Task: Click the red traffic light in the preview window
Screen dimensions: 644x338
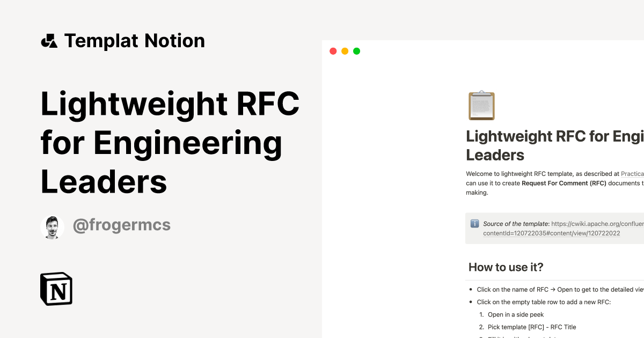Action: point(333,51)
